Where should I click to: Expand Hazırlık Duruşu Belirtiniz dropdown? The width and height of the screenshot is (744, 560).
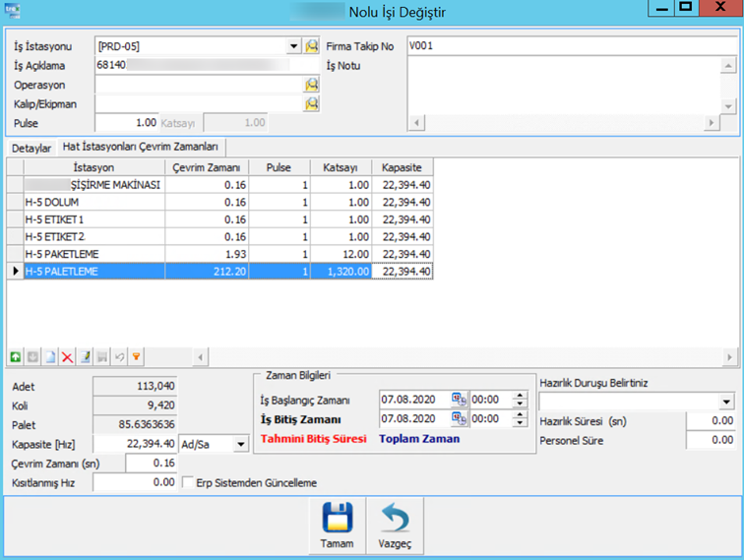pyautogui.click(x=726, y=402)
